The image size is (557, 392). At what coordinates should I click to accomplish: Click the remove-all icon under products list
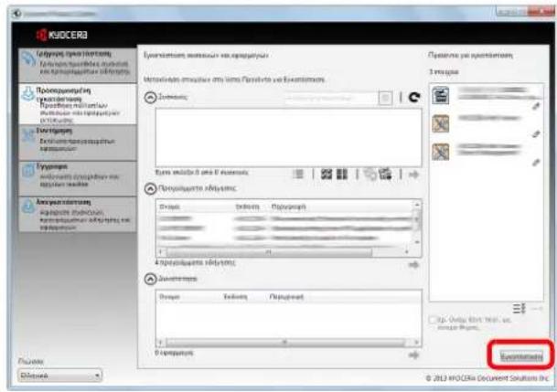pos(519,308)
